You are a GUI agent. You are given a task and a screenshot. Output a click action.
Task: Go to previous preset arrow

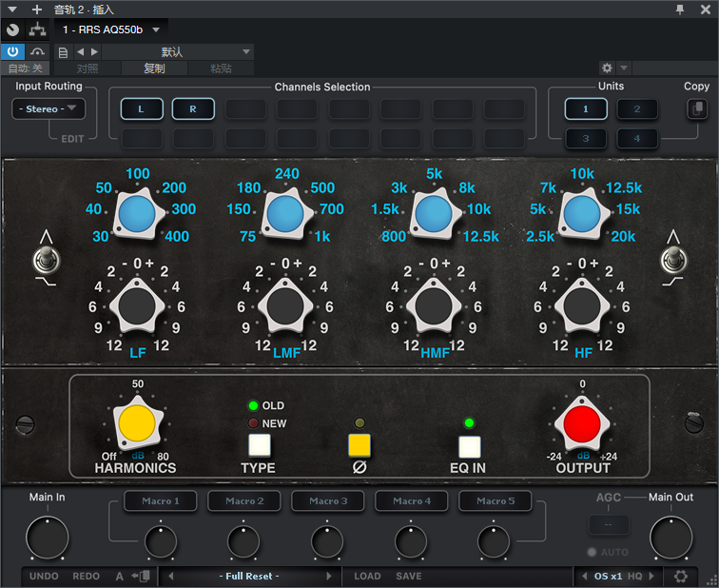(x=80, y=51)
